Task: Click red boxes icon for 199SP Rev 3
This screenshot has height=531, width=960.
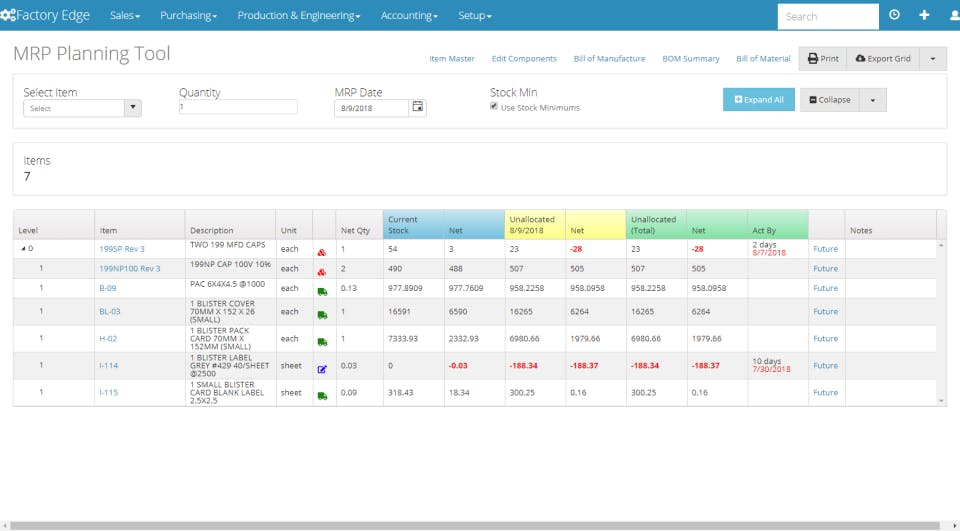Action: coord(321,252)
